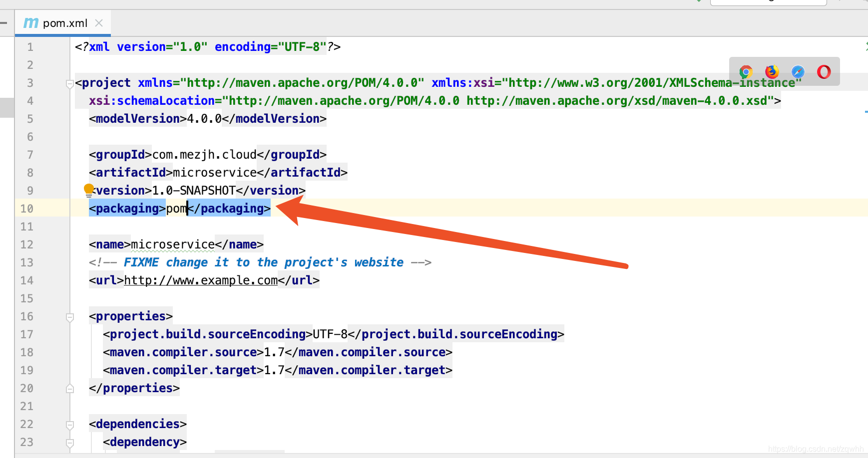This screenshot has height=458, width=868.
Task: Collapse the dependency block at line 23
Action: tap(70, 443)
